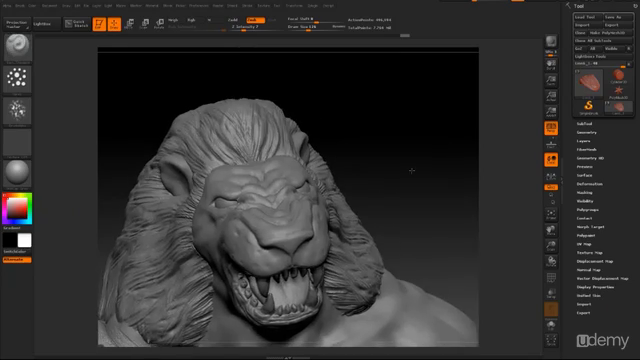
Task: Toggle the Floor grid button
Action: (551, 144)
